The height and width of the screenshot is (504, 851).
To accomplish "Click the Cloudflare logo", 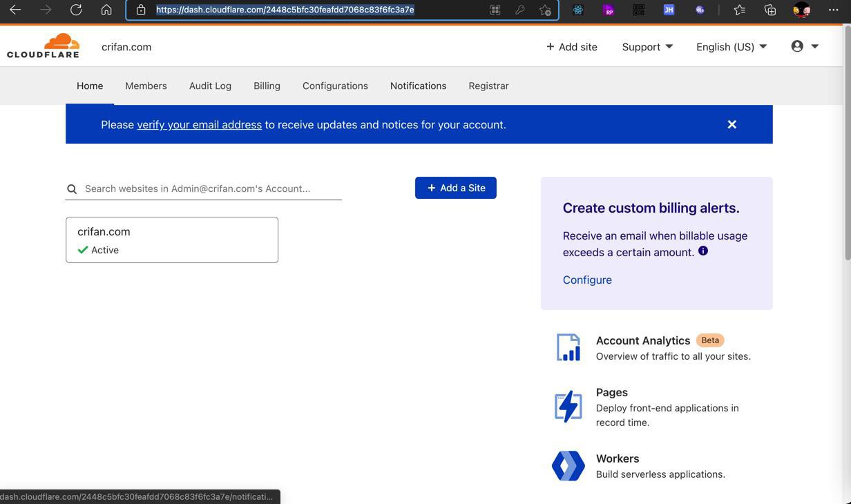I will coord(44,46).
